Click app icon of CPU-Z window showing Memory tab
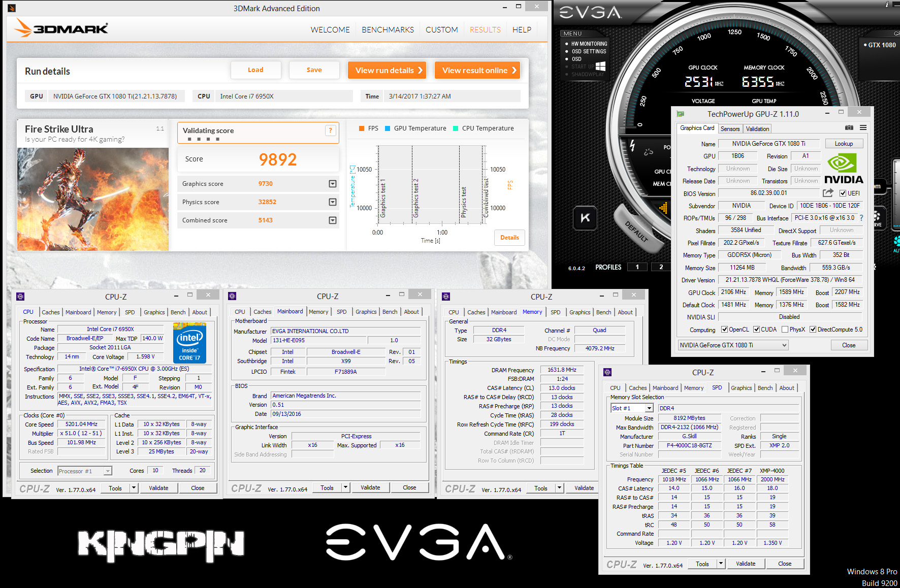This screenshot has width=900, height=588. point(446,297)
